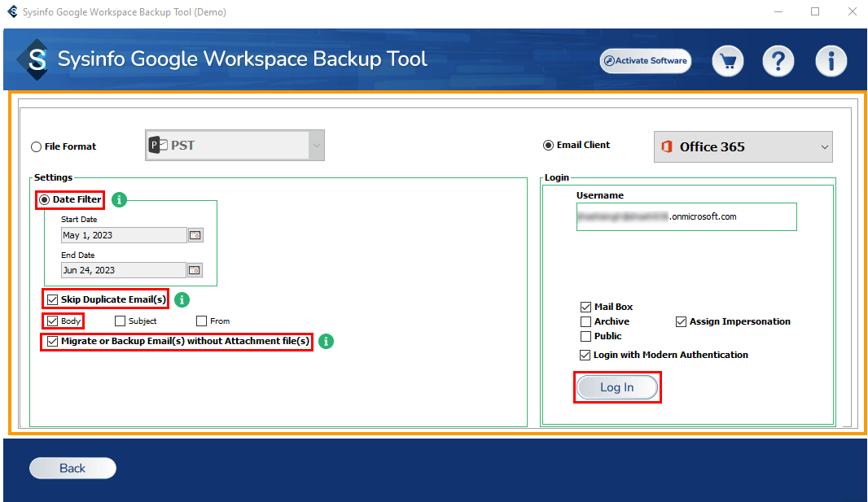Image resolution: width=868 pixels, height=502 pixels.
Task: Click the Start Date text field
Action: click(124, 235)
